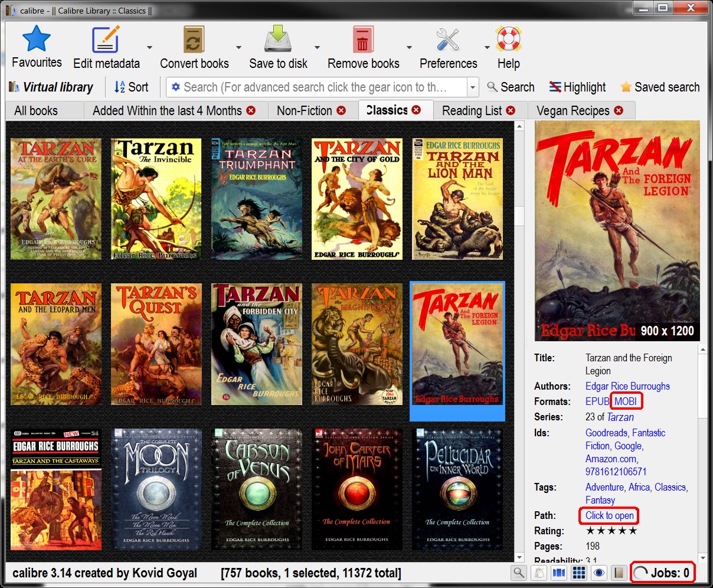The width and height of the screenshot is (713, 588).
Task: Toggle the Quickview eye button
Action: pyautogui.click(x=599, y=573)
